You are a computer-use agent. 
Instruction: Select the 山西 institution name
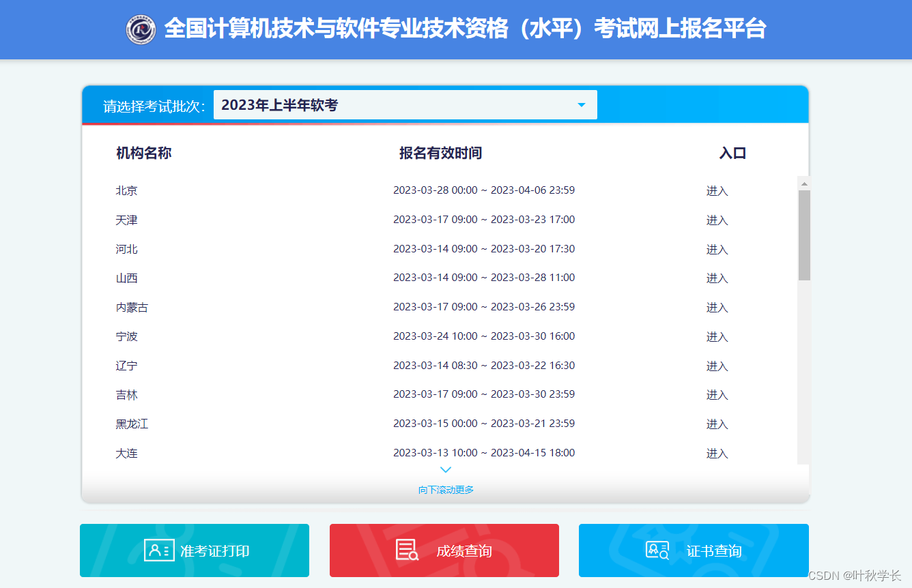[x=127, y=278]
